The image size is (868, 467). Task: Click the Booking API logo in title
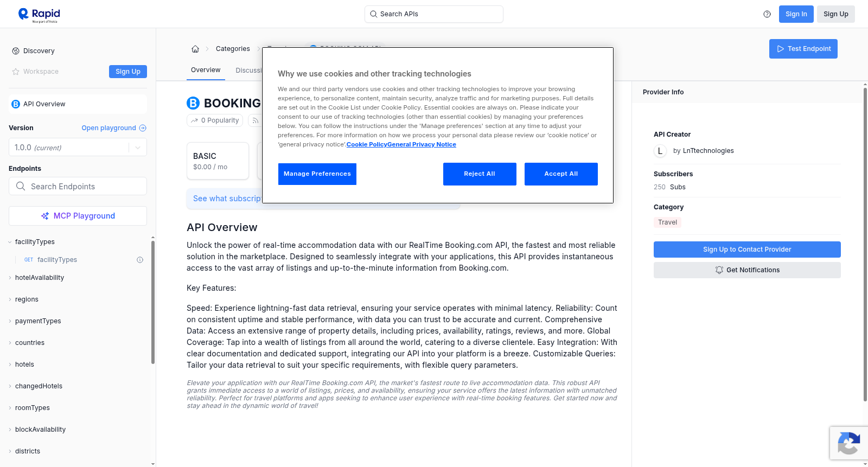pyautogui.click(x=193, y=103)
